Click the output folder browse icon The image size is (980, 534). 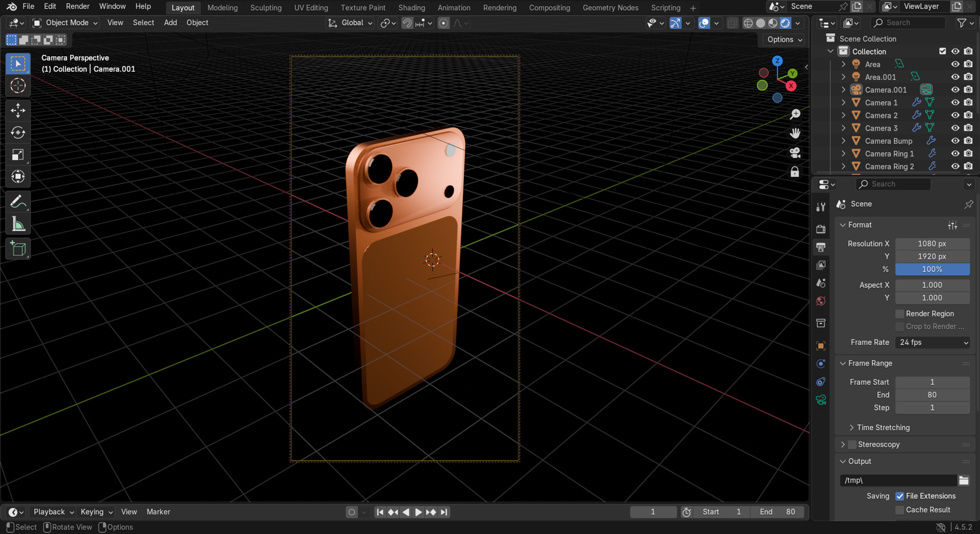tap(964, 480)
